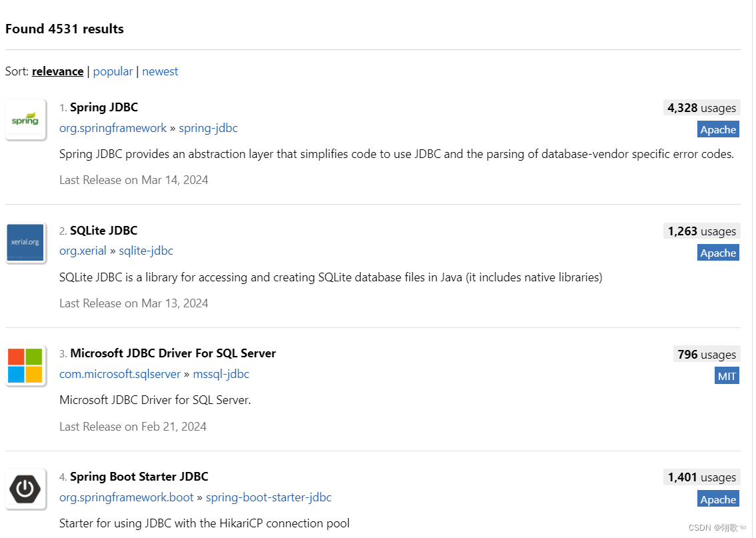The width and height of the screenshot is (756, 538).
Task: Open mssql-jdbc artifact link
Action: click(221, 374)
